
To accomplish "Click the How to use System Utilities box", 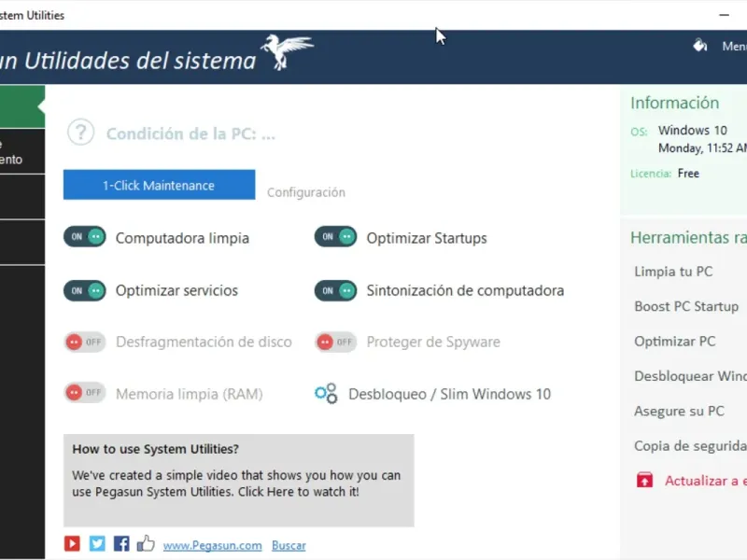I will coord(239,480).
